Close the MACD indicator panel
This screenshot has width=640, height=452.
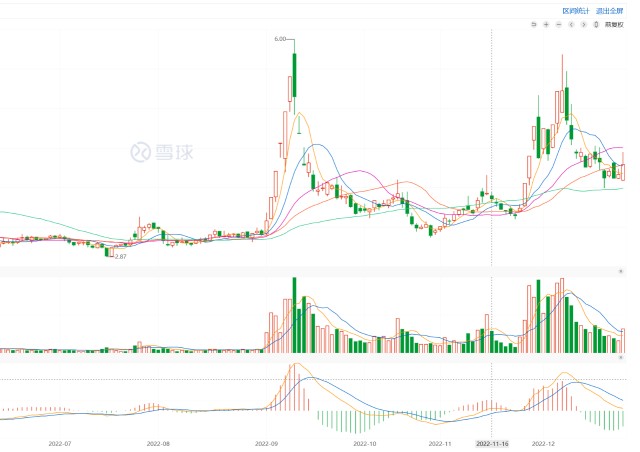tap(621, 357)
